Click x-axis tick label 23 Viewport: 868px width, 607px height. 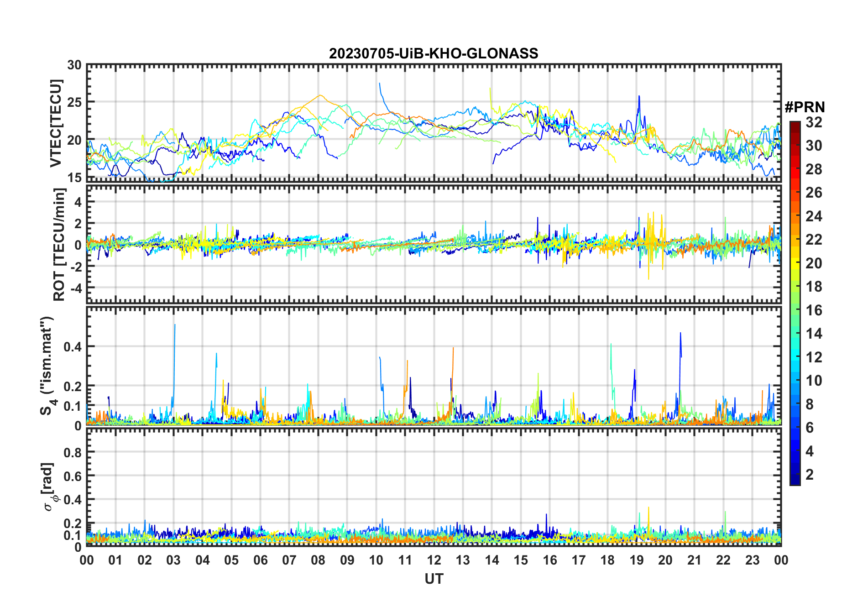[752, 560]
